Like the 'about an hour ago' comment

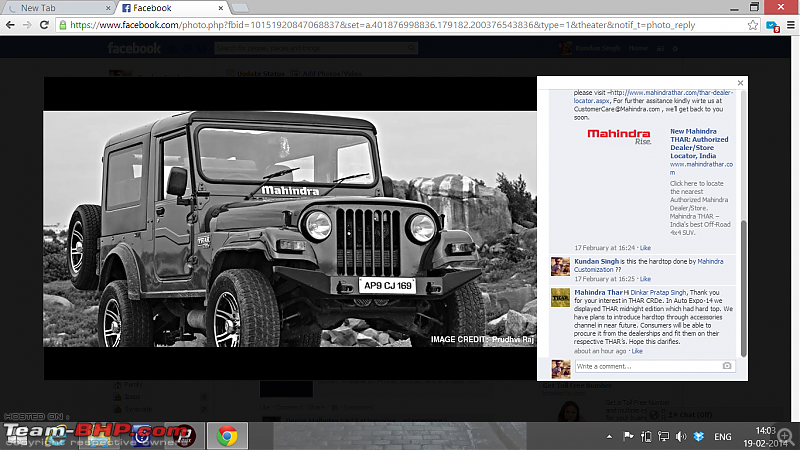[637, 351]
